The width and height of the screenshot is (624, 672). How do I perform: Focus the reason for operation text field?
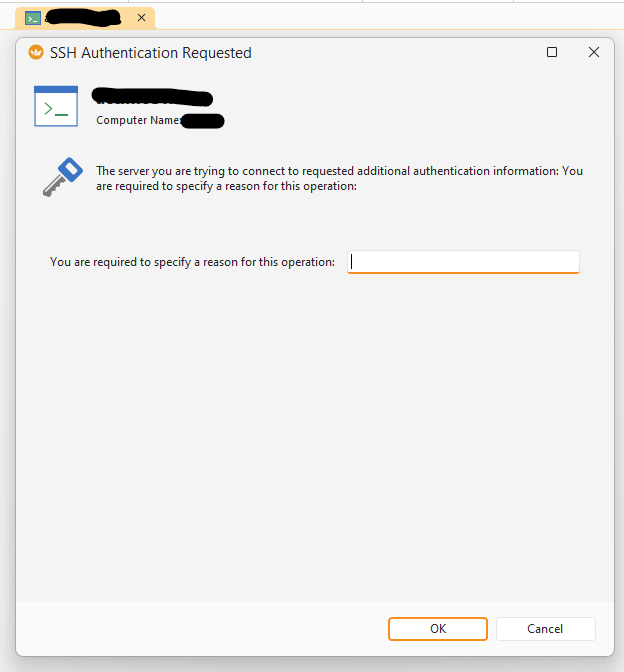pyautogui.click(x=463, y=262)
